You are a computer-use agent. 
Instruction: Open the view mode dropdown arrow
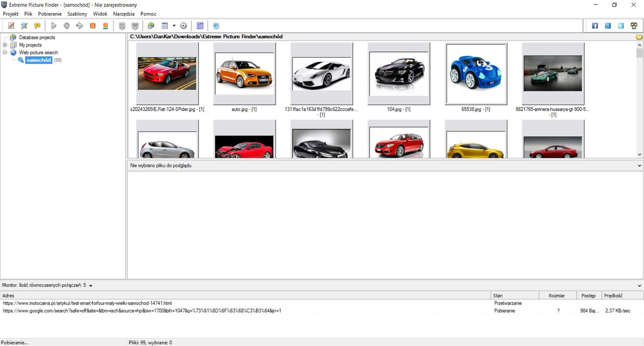(x=174, y=26)
